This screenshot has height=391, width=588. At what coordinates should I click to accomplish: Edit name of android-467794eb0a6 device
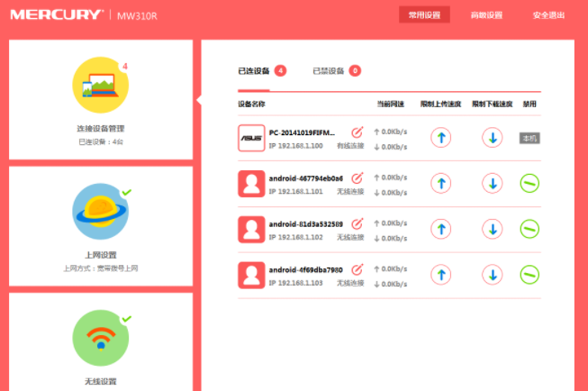click(357, 177)
